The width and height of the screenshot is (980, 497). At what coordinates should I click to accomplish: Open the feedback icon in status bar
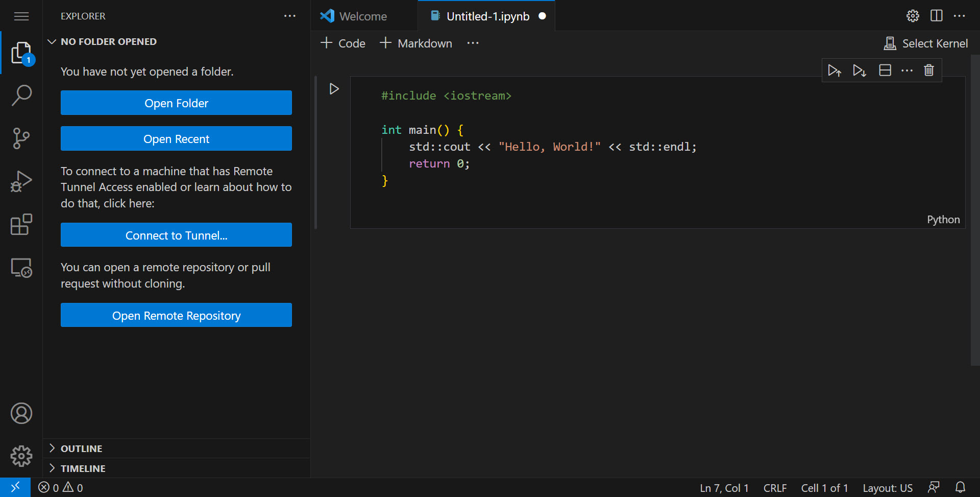pyautogui.click(x=934, y=487)
